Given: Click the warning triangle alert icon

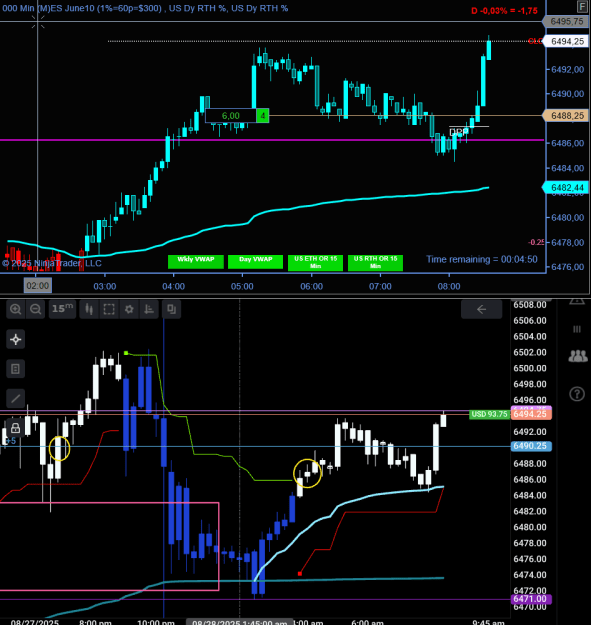Looking at the screenshot, I should click(577, 300).
